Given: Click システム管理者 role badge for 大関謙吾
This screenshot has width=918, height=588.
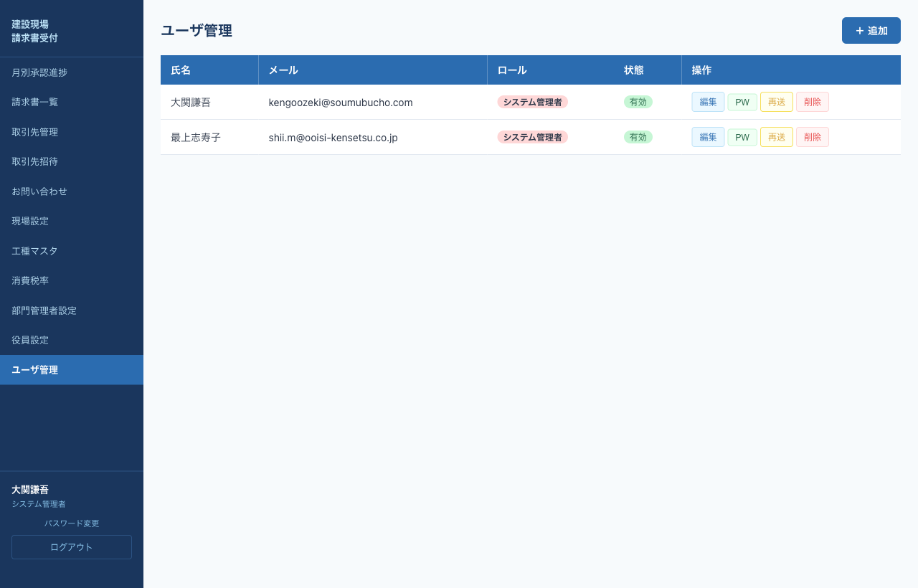Looking at the screenshot, I should click(533, 102).
